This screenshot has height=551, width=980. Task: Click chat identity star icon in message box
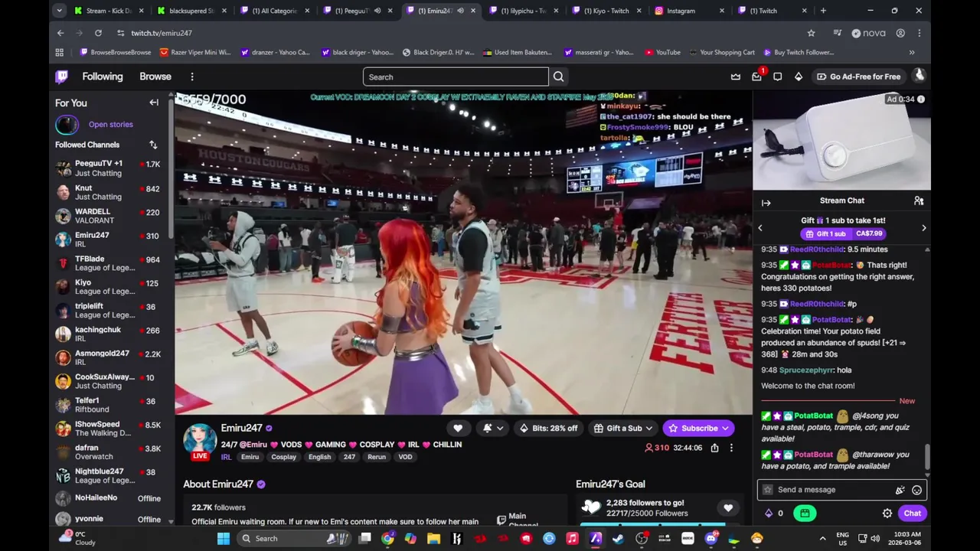click(x=768, y=490)
